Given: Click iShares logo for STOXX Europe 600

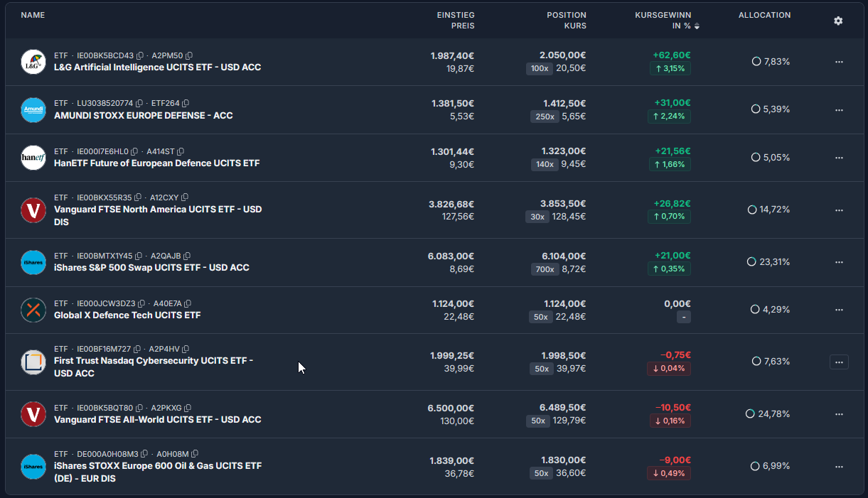Looking at the screenshot, I should point(33,467).
